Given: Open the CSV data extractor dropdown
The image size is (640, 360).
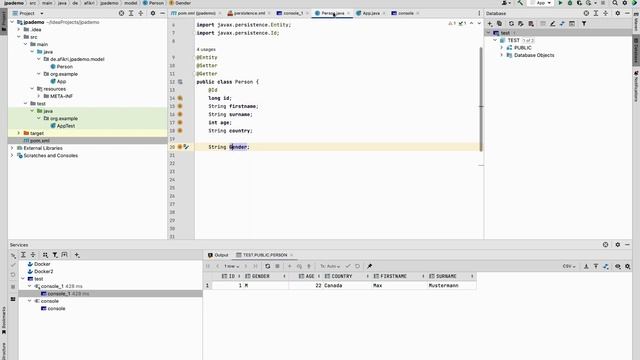Looking at the screenshot, I should (x=569, y=266).
